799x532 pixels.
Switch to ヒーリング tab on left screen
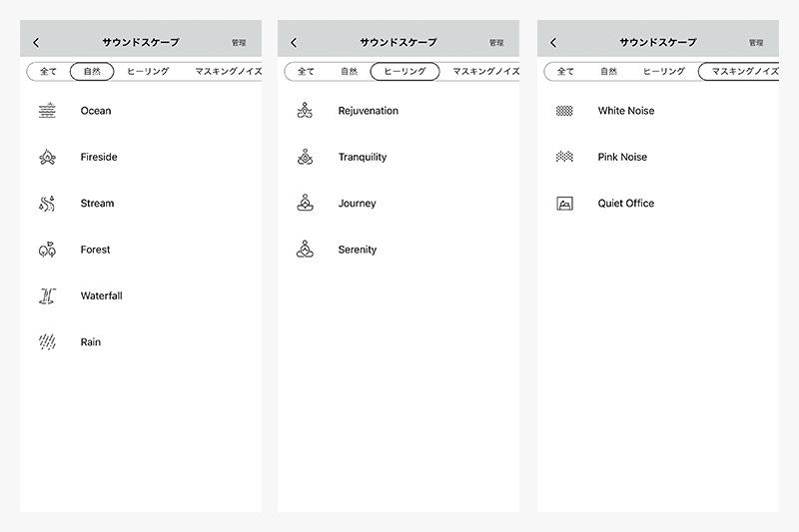point(148,71)
